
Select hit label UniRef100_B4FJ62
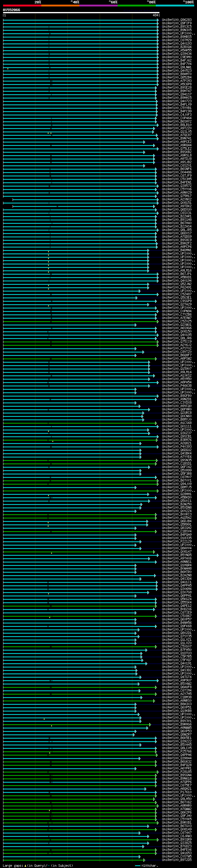[177, 60]
